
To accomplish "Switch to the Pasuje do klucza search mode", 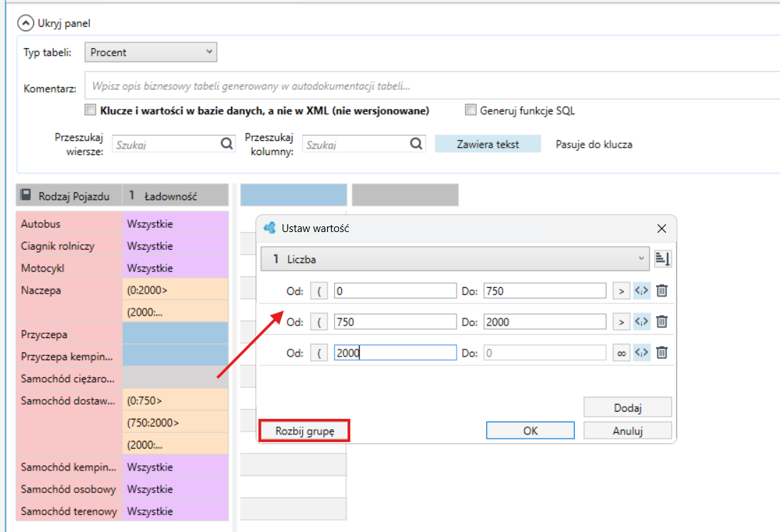I will coord(594,144).
